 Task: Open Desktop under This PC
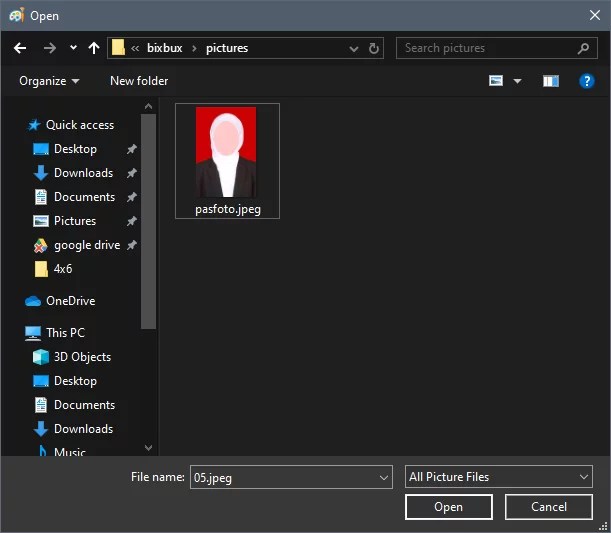(x=75, y=381)
